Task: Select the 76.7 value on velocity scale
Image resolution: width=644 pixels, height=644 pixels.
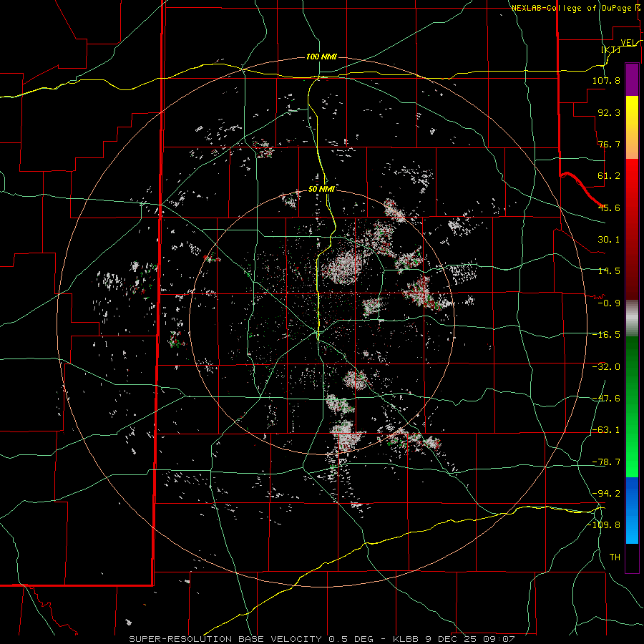Action: 609,144
